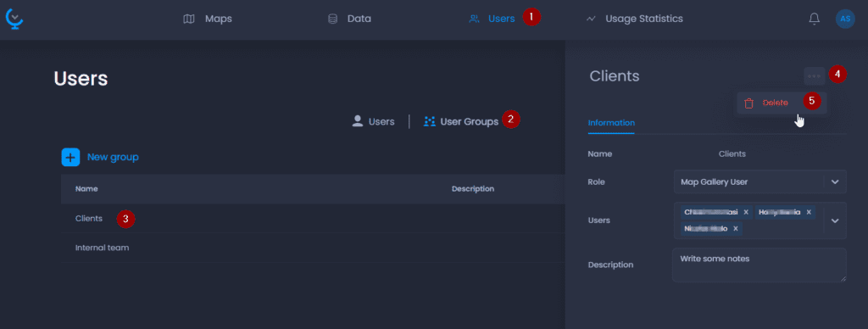Click the Usage Statistics chart icon
The width and height of the screenshot is (868, 329).
(x=591, y=19)
